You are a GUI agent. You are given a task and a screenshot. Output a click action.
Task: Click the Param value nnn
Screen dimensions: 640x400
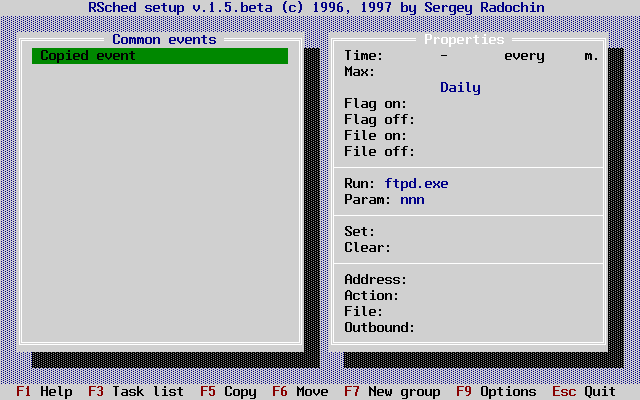coord(412,200)
